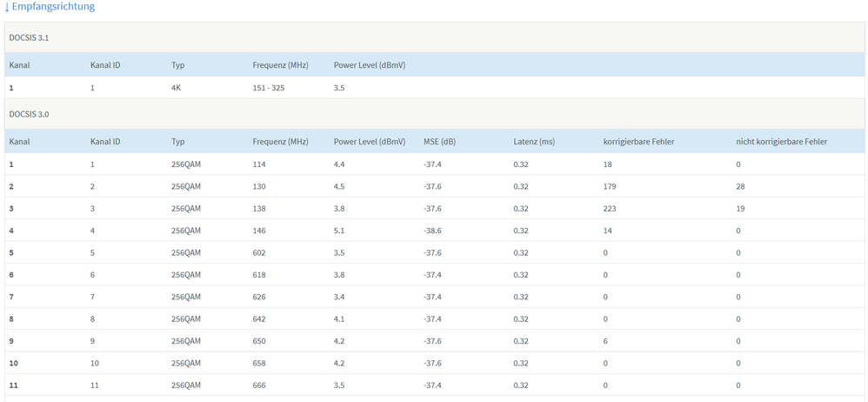
Task: Click the bold channel number 9
Action: point(11,341)
